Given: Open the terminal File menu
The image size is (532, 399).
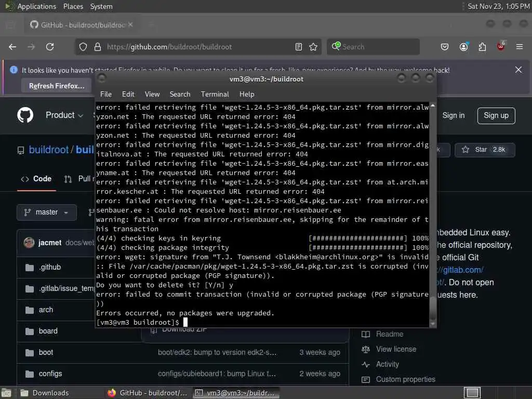Looking at the screenshot, I should point(106,95).
